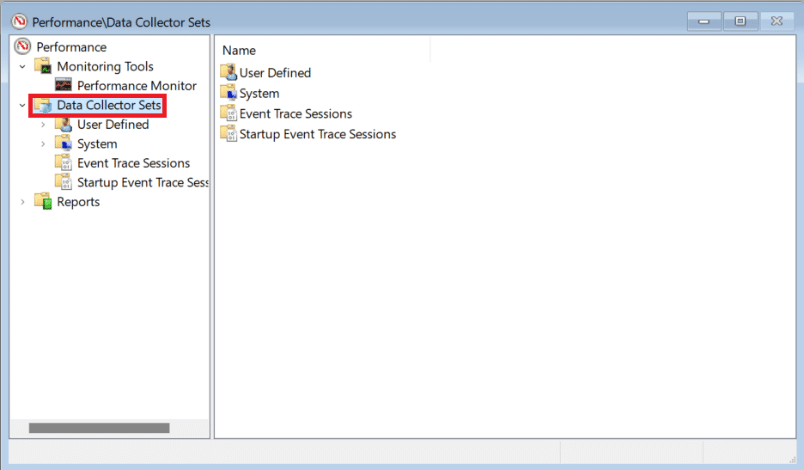Click the Data Collector Sets tree icon
The height and width of the screenshot is (470, 804).
43,105
